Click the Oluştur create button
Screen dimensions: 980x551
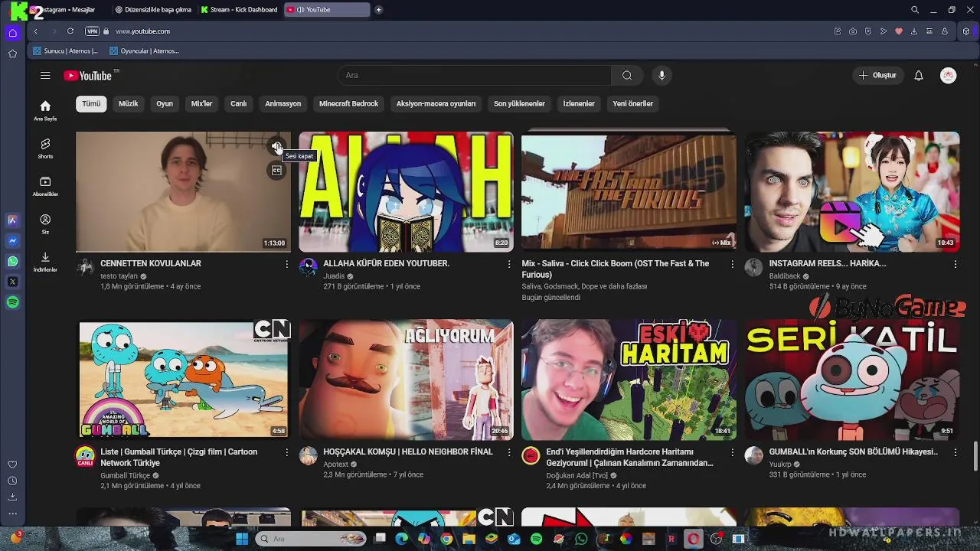pyautogui.click(x=877, y=75)
